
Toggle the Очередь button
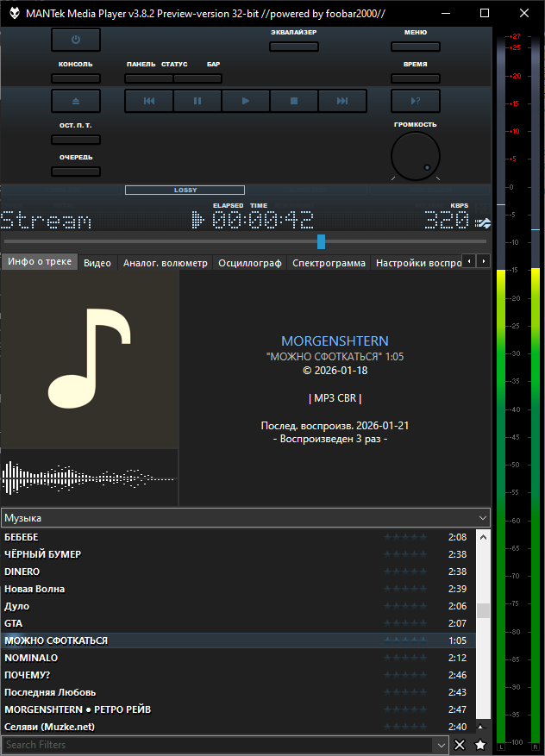[76, 172]
